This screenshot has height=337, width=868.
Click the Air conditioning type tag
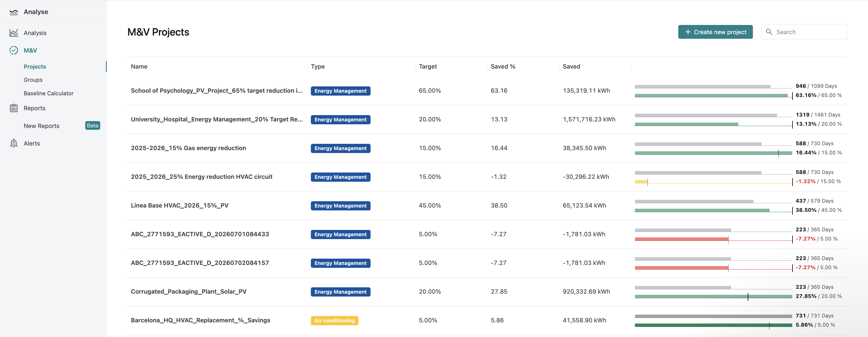[335, 320]
